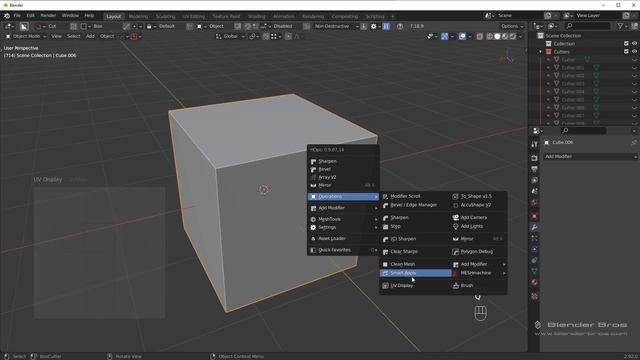Select Brush entry in Operations submenu
The image size is (640, 360).
(x=479, y=285)
